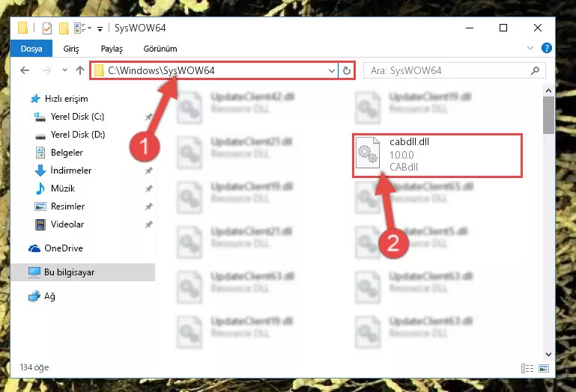Screen dimensions: 576x392
Task: Go back with the left arrow button
Action: 25,70
